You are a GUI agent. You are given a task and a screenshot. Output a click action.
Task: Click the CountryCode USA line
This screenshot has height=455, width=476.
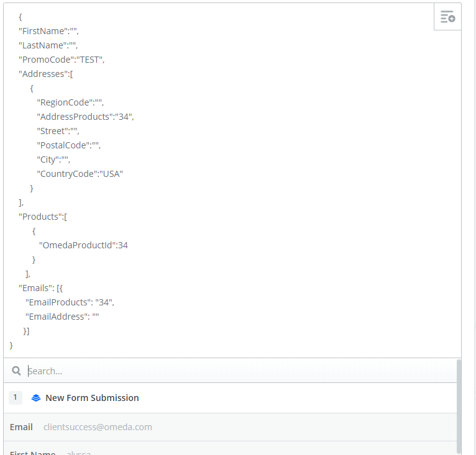coord(80,174)
